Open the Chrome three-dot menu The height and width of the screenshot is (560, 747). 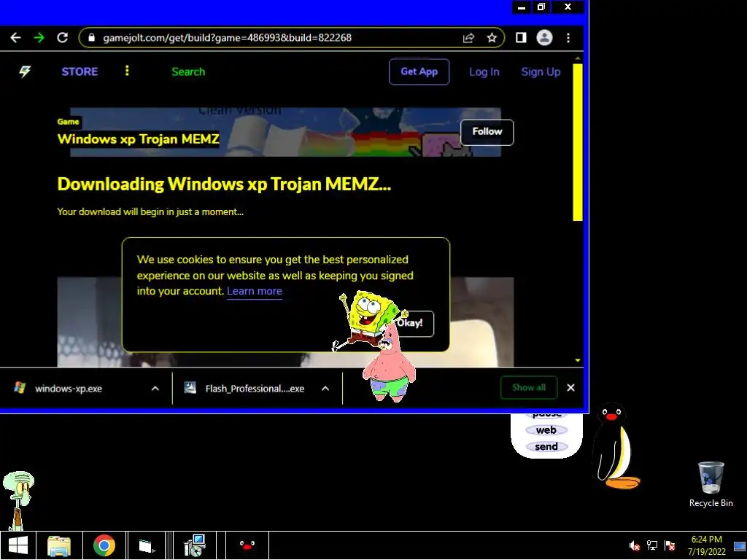pyautogui.click(x=568, y=38)
